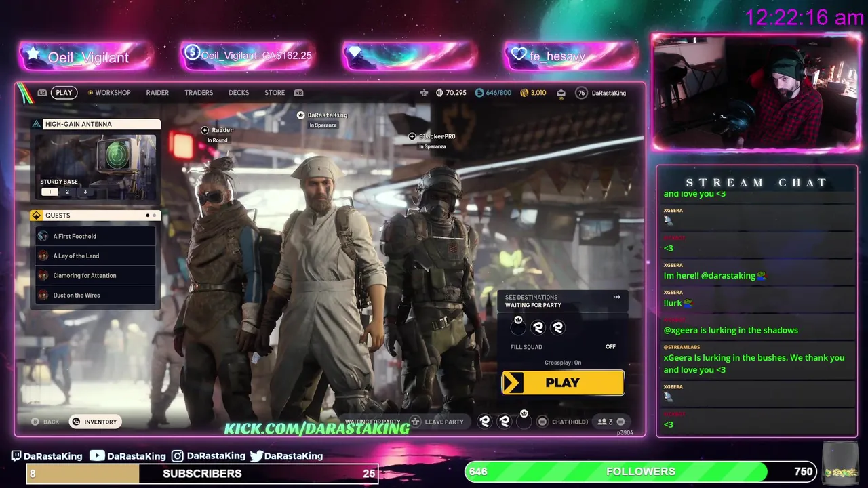Click the RB bumper icon after STORE
The image size is (868, 488).
pyautogui.click(x=298, y=93)
